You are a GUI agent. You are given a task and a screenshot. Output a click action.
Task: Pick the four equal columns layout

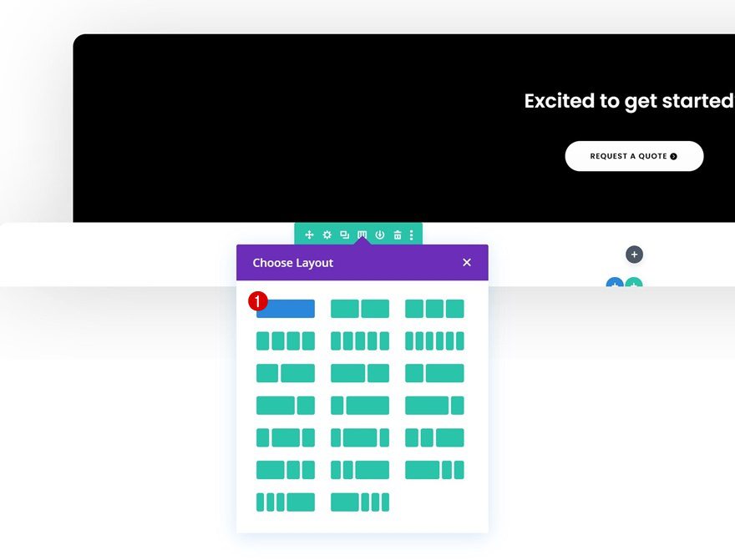click(x=286, y=341)
